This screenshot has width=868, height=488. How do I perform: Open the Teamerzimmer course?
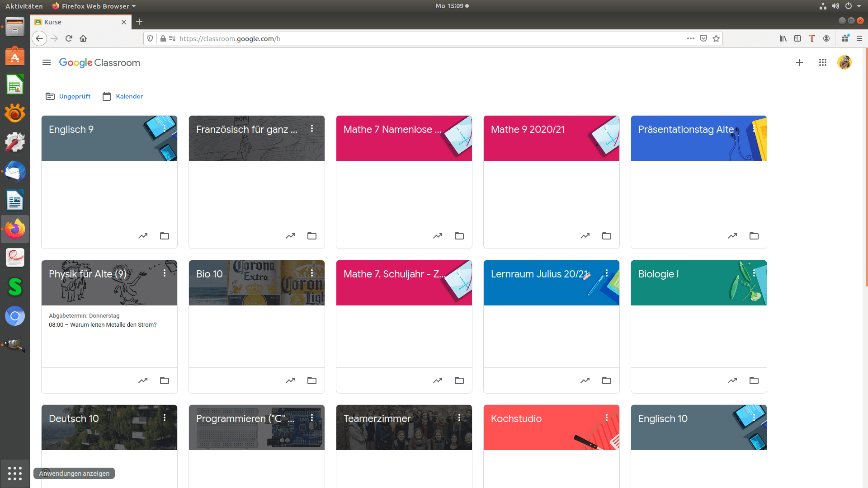click(x=377, y=418)
